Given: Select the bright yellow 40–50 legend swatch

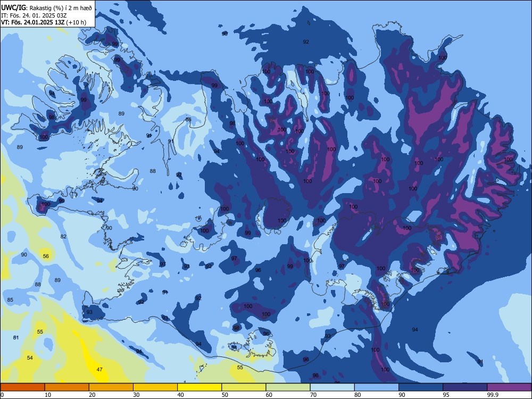Looking at the screenshot, I should (x=199, y=387).
